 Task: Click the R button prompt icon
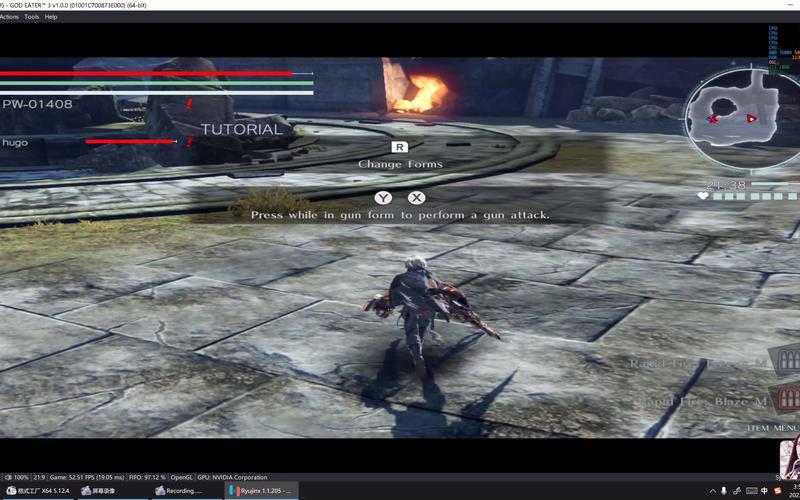[x=399, y=147]
